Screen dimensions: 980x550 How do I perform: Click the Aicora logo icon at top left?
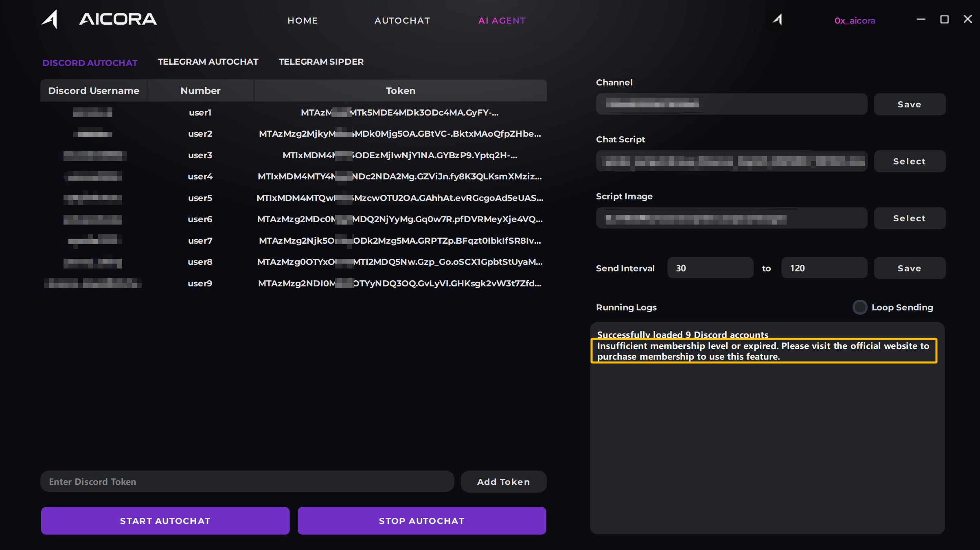(x=50, y=19)
